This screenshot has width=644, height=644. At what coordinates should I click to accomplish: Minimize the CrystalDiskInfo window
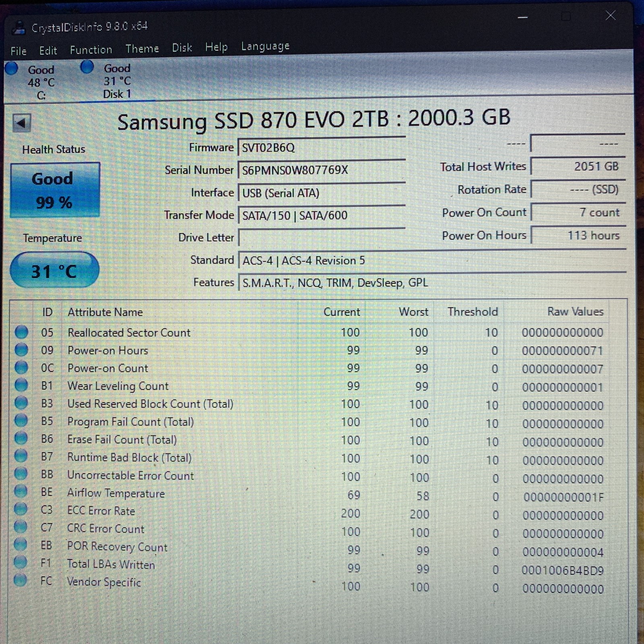523,18
